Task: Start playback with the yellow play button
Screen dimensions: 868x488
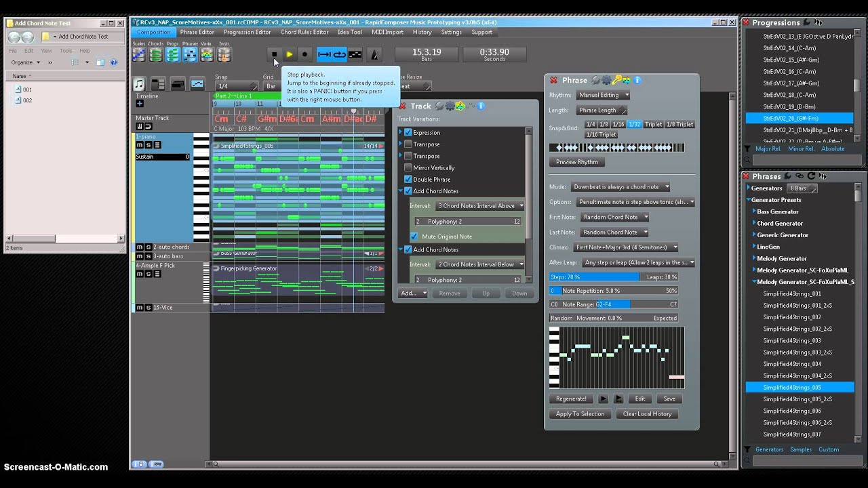Action: pos(290,54)
